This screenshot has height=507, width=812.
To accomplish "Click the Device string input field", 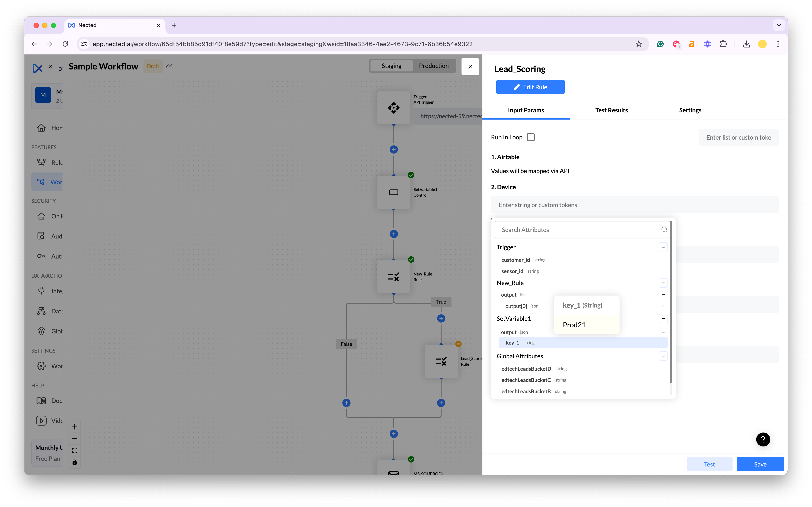I will [634, 205].
